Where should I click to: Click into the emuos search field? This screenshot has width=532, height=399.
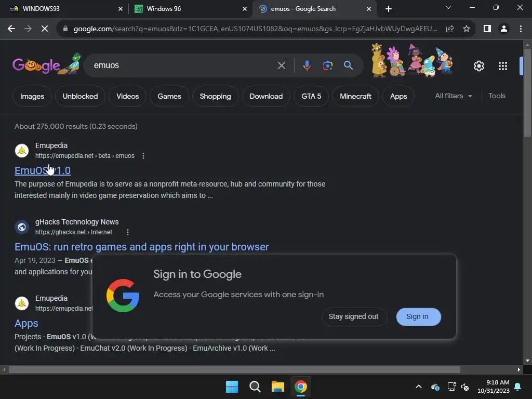point(183,65)
